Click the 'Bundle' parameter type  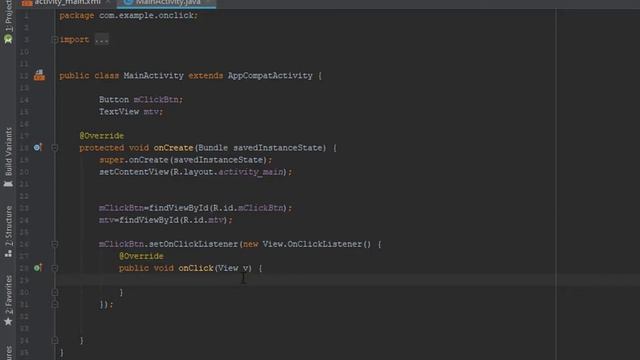tap(213, 148)
